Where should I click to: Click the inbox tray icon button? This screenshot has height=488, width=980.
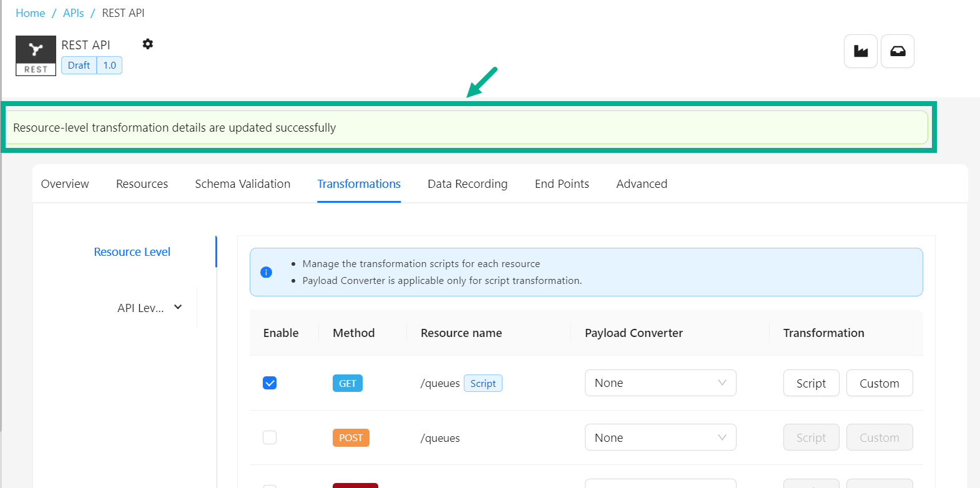(x=897, y=51)
